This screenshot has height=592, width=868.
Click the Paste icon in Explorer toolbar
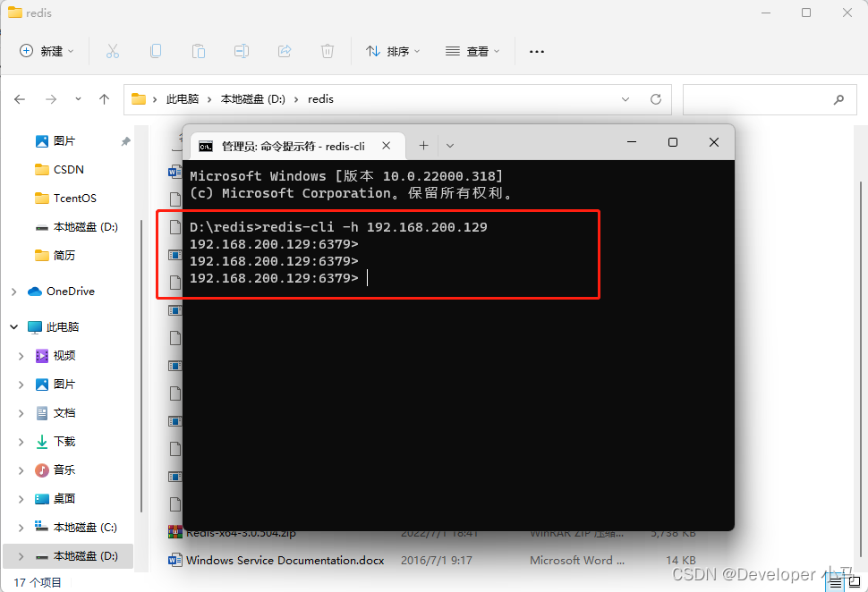click(198, 52)
